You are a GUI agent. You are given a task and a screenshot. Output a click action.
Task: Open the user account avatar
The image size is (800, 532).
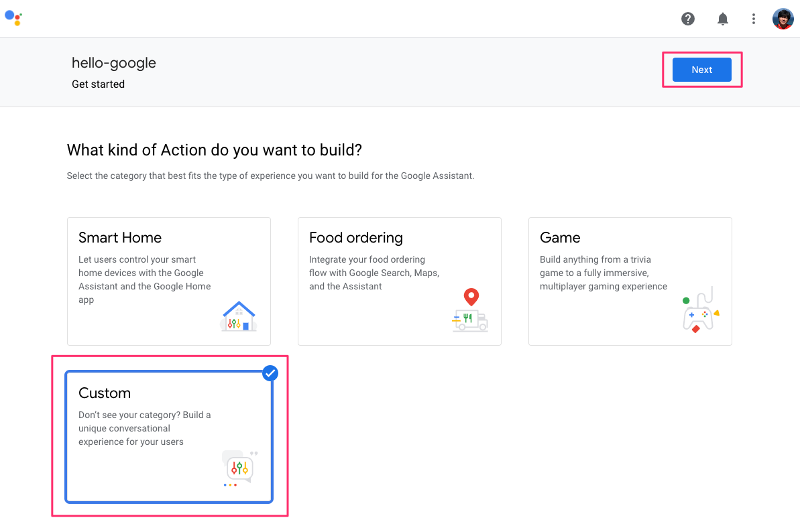point(783,19)
